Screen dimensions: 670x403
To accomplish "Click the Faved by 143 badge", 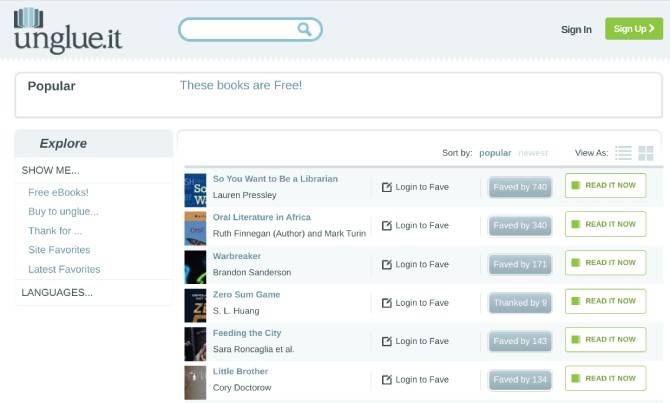I will [520, 341].
